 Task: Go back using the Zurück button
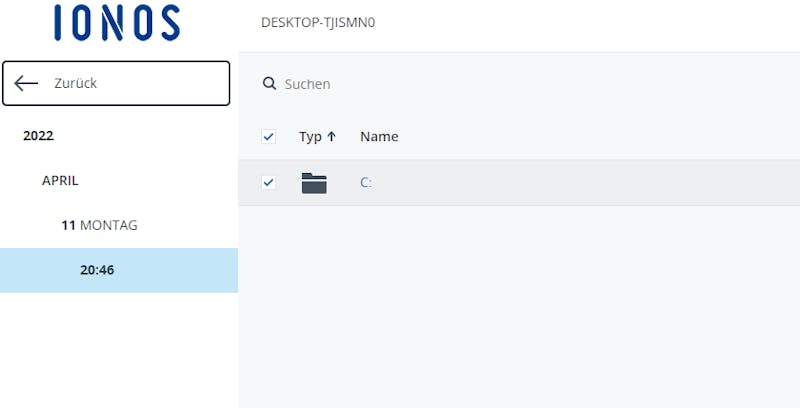[116, 83]
